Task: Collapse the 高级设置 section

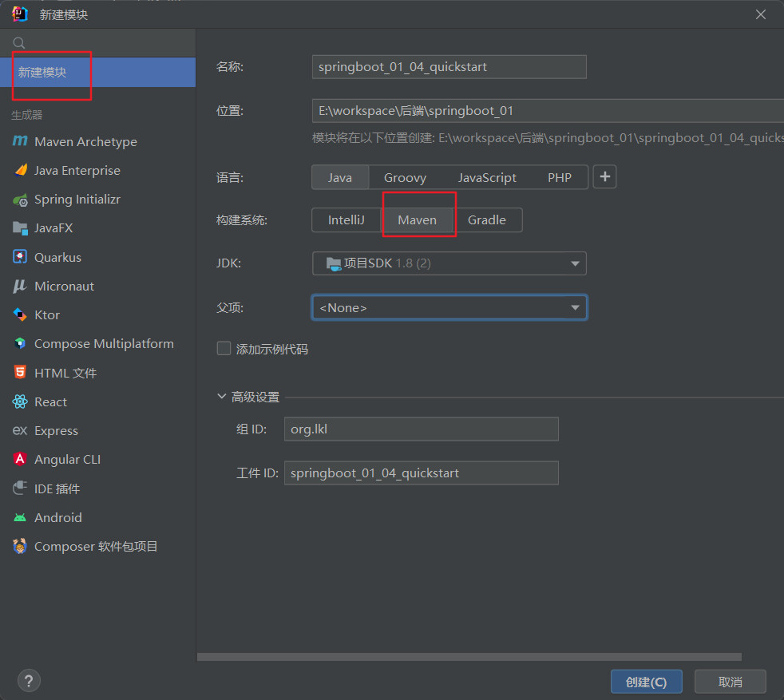Action: (x=221, y=397)
